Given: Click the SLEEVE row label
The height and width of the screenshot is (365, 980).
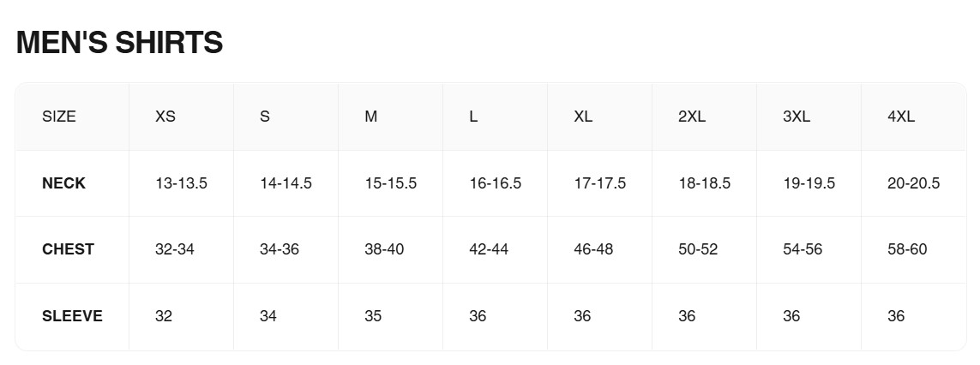Looking at the screenshot, I should point(72,316).
